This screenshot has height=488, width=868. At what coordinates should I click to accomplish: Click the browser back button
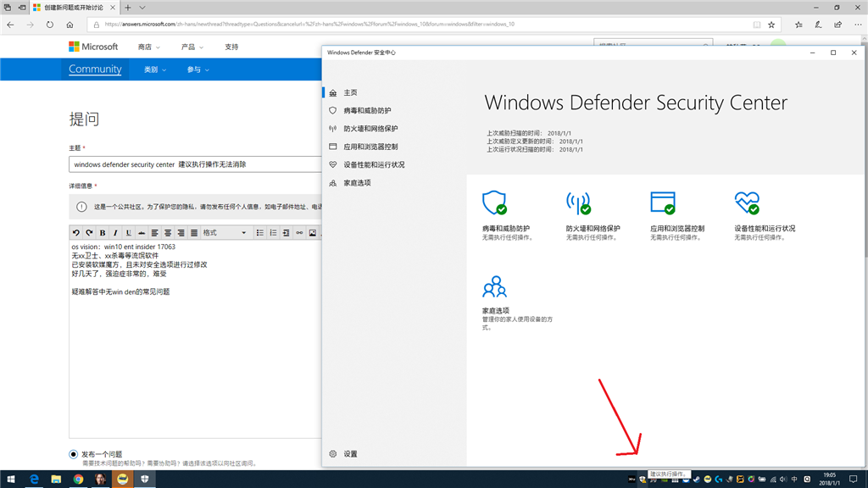click(10, 25)
